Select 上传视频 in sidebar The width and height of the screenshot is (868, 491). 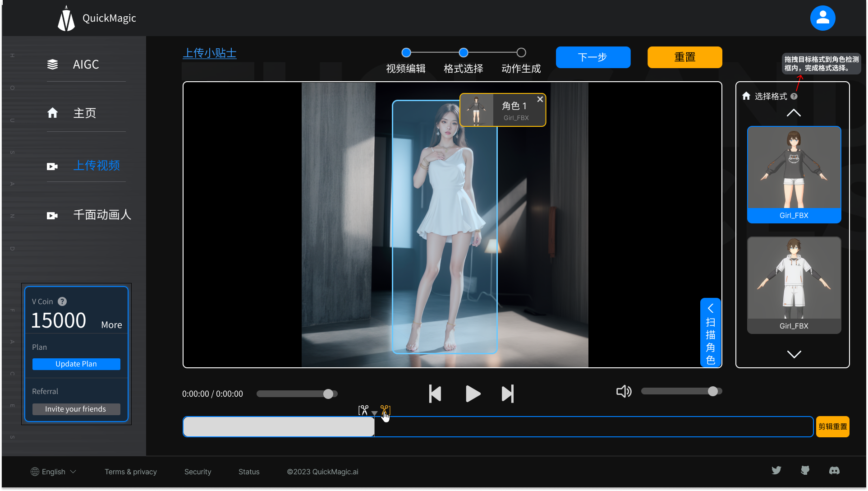[96, 166]
